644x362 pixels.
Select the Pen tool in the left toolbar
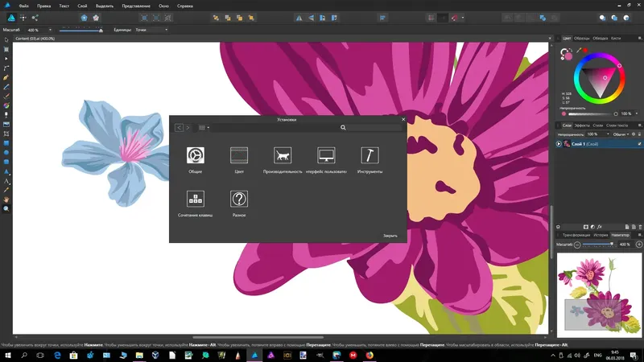pyautogui.click(x=6, y=77)
